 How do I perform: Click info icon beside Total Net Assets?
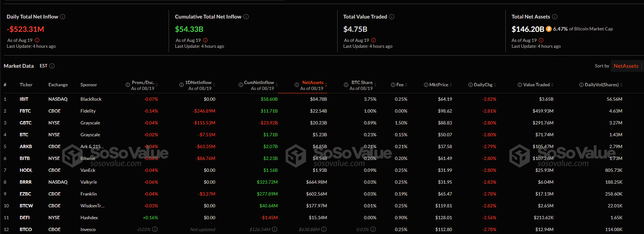(555, 17)
